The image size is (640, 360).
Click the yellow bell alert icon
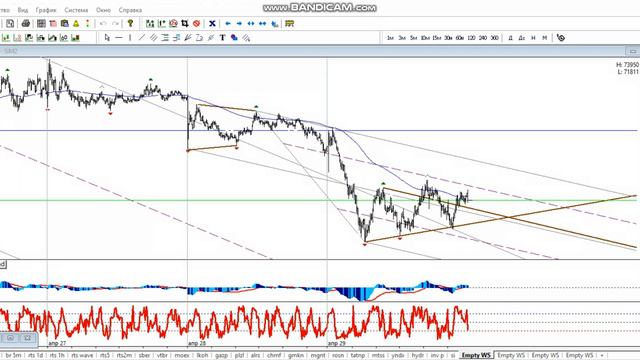tap(76, 24)
